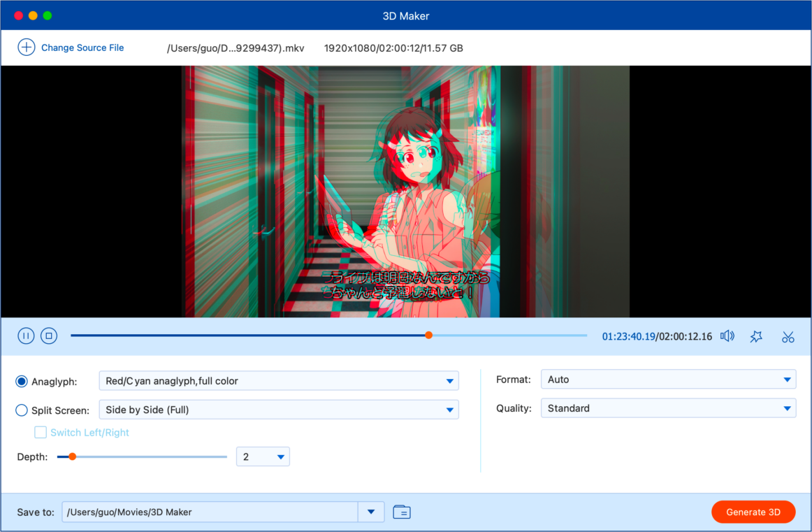The image size is (812, 532).
Task: Click the plus icon to change source
Action: (27, 47)
